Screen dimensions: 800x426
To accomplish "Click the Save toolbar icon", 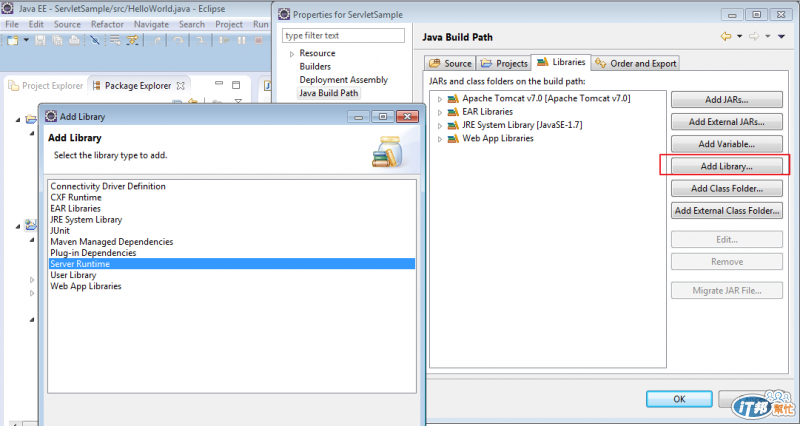I will [x=40, y=40].
